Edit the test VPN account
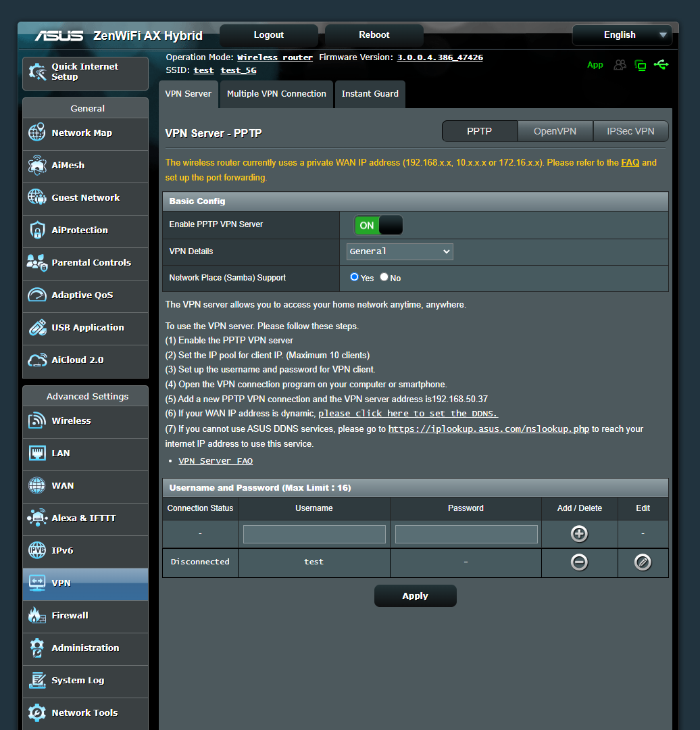 tap(642, 562)
